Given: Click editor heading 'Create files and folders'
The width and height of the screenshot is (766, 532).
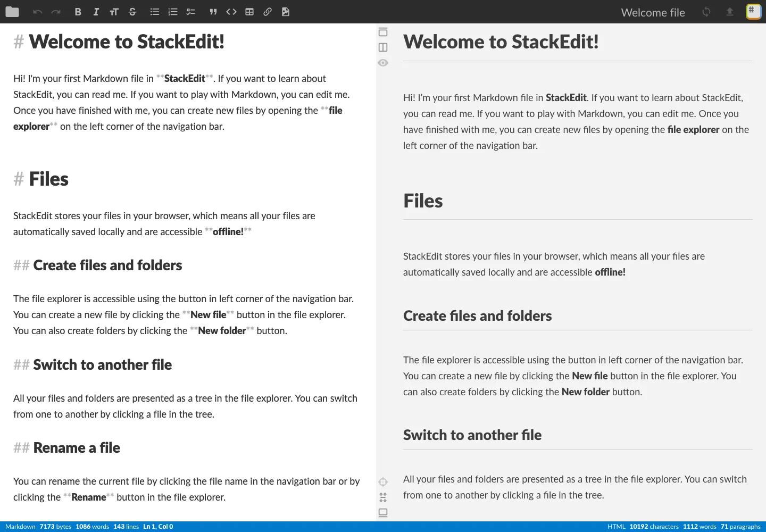Looking at the screenshot, I should (107, 265).
